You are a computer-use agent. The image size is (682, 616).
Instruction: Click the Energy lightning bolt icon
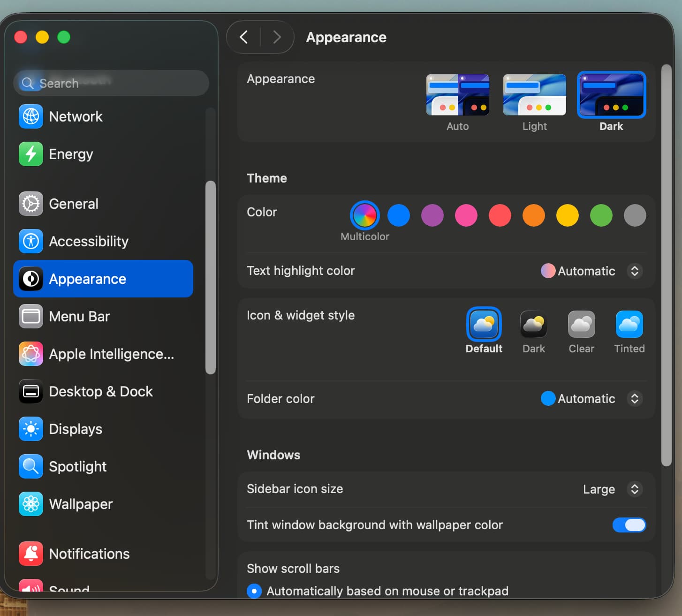click(31, 154)
